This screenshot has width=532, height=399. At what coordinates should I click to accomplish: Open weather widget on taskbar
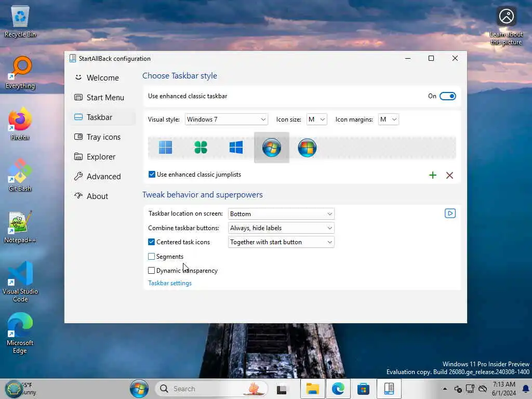point(20,389)
